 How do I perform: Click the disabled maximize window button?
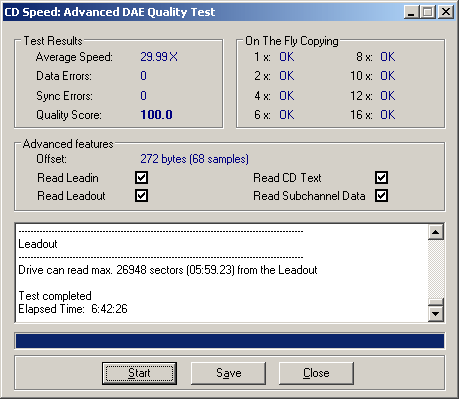[x=427, y=12]
